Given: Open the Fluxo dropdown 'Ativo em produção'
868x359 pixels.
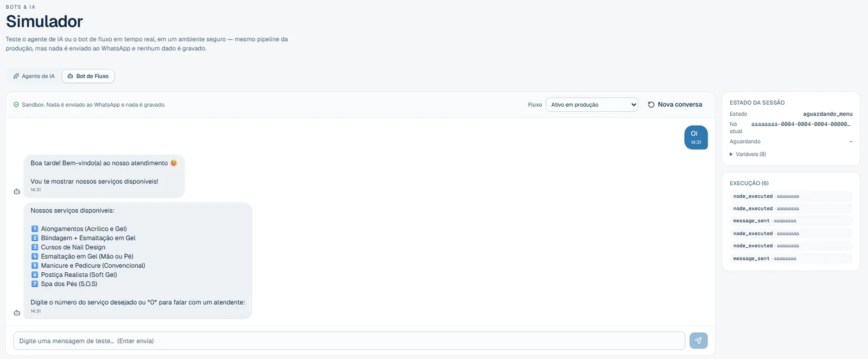Looking at the screenshot, I should 592,105.
